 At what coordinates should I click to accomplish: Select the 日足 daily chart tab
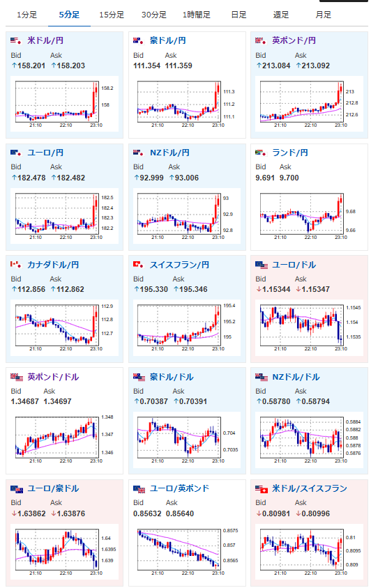point(238,15)
